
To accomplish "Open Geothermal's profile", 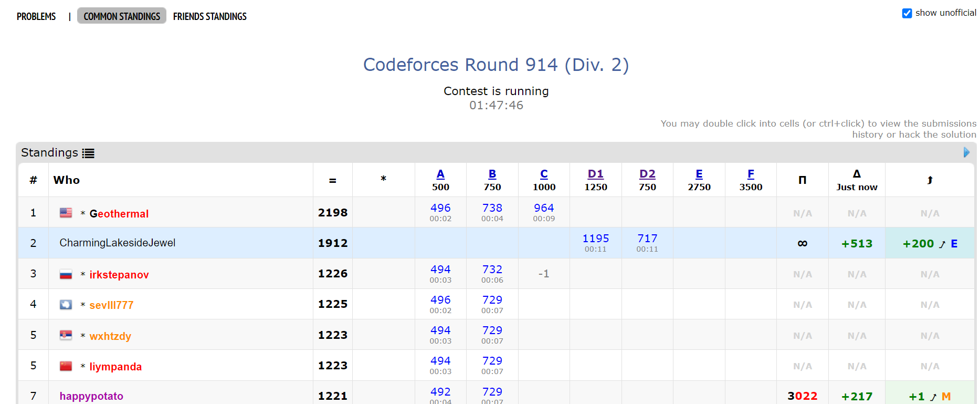I will pos(119,214).
